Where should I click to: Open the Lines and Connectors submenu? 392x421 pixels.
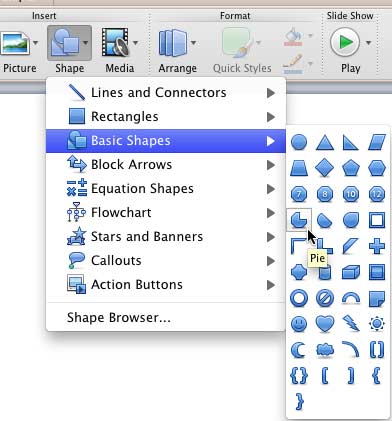click(166, 93)
